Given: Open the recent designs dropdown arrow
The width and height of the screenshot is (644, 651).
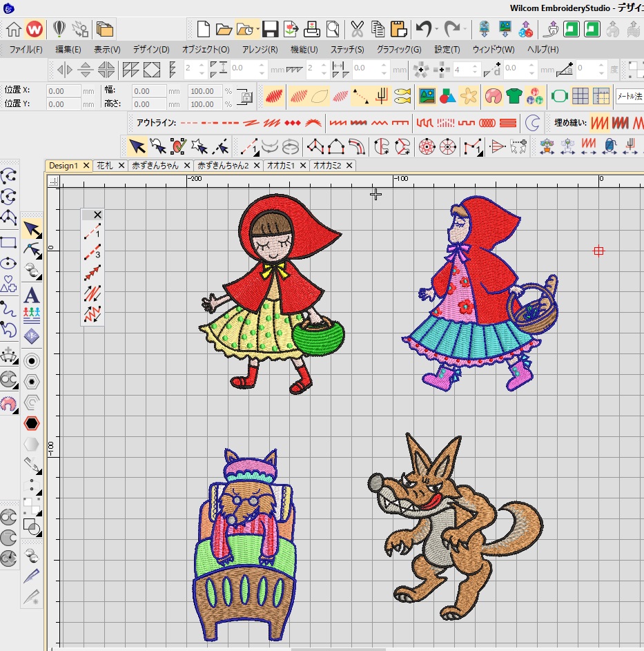Looking at the screenshot, I should (258, 29).
